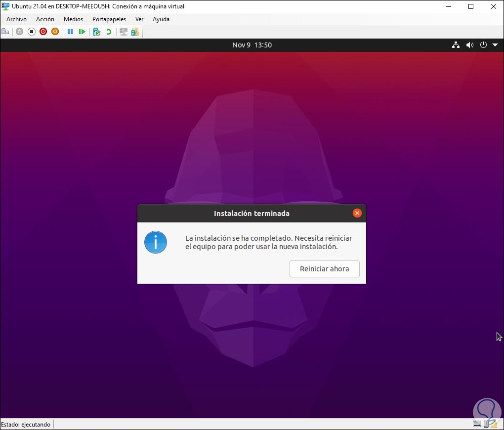Viewport: 504px width, 430px height.
Task: Open the Ayuda menu
Action: [161, 19]
